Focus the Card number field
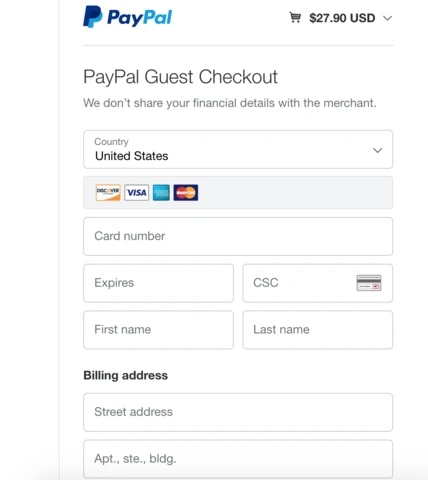This screenshot has height=480, width=428. click(x=238, y=236)
